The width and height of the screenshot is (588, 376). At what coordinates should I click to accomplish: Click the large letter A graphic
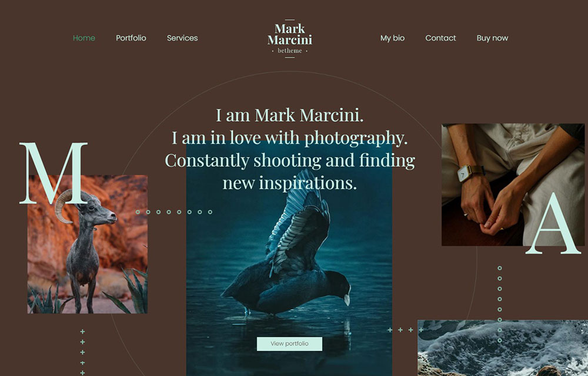tap(553, 224)
